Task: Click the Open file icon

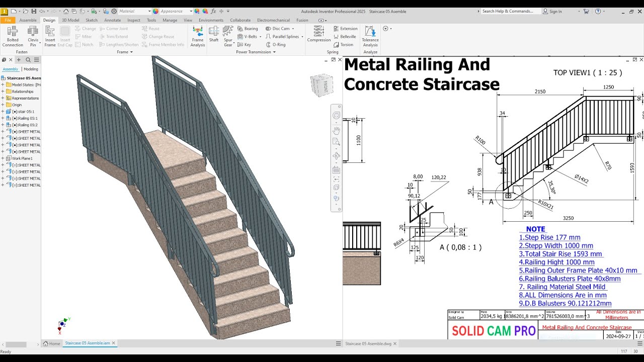Action: pyautogui.click(x=26, y=11)
